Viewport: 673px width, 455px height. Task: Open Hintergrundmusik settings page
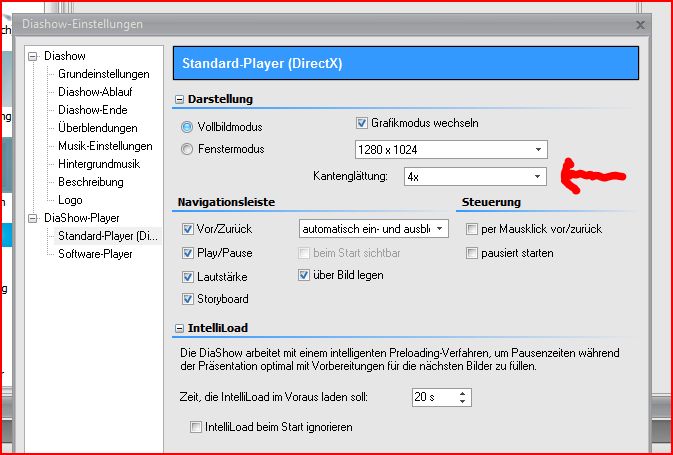98,164
